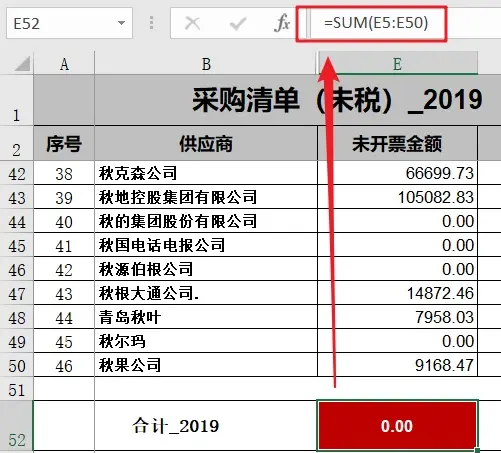The height and width of the screenshot is (453, 501).
Task: Select the amount cell 7958.03
Action: 398,317
